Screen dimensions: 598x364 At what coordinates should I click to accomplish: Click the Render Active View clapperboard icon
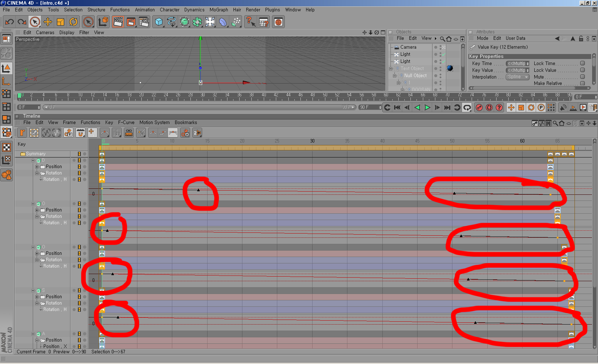(x=118, y=22)
